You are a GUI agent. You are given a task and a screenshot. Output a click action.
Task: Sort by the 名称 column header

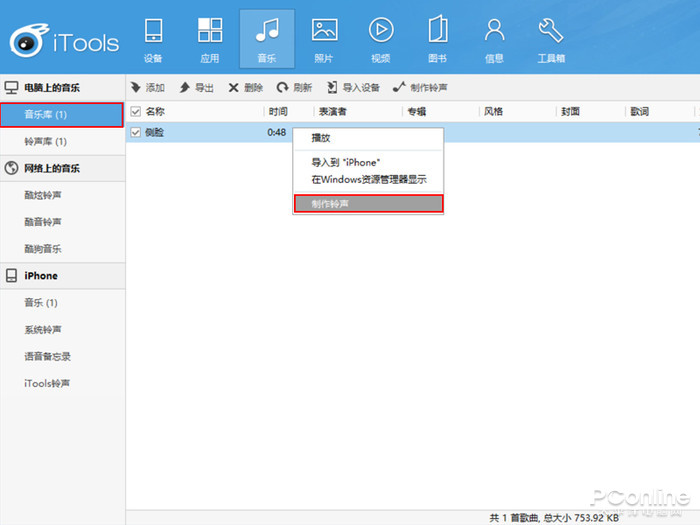point(155,112)
